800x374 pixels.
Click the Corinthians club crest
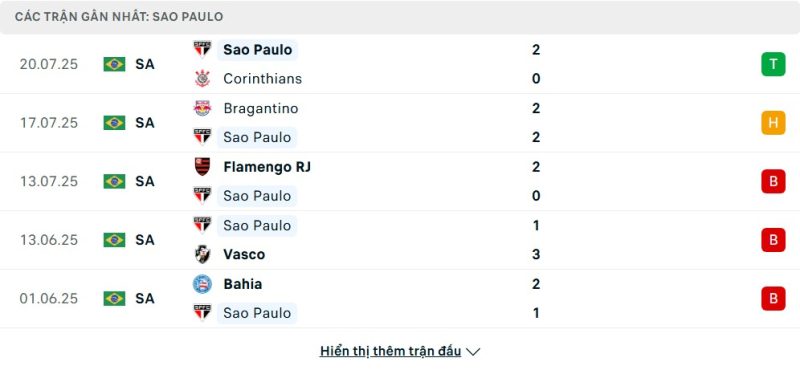click(x=203, y=79)
